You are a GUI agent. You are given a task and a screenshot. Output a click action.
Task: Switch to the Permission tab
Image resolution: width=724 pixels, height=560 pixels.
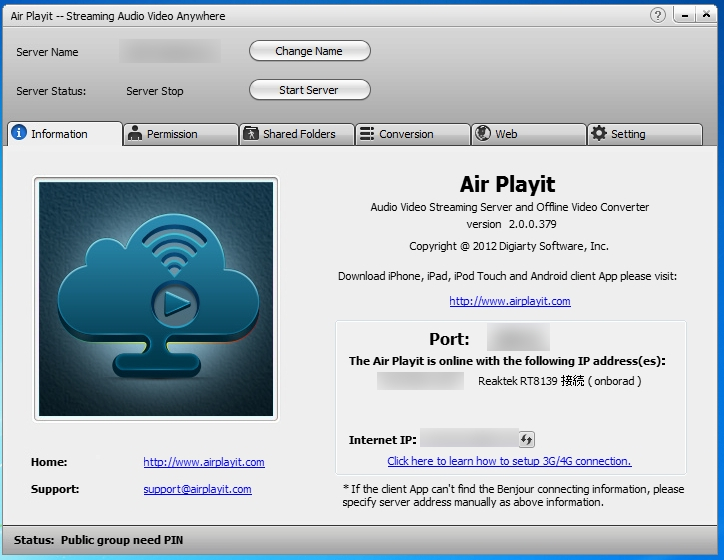(x=181, y=134)
